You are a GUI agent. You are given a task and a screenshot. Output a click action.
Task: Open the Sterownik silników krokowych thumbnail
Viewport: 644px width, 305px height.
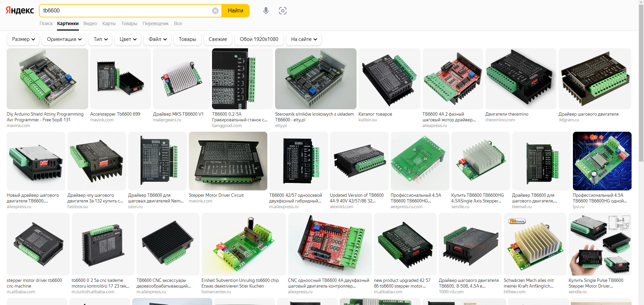(x=316, y=79)
